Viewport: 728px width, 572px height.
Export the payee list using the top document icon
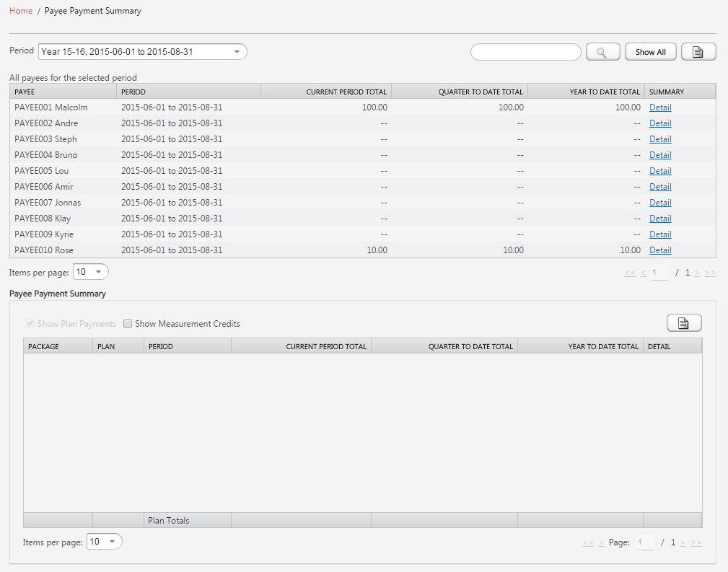698,52
